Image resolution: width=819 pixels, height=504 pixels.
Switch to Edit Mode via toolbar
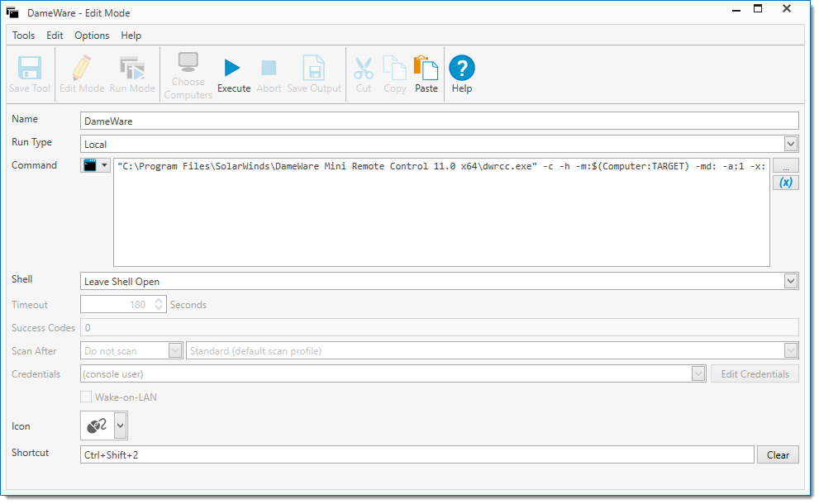click(x=82, y=74)
